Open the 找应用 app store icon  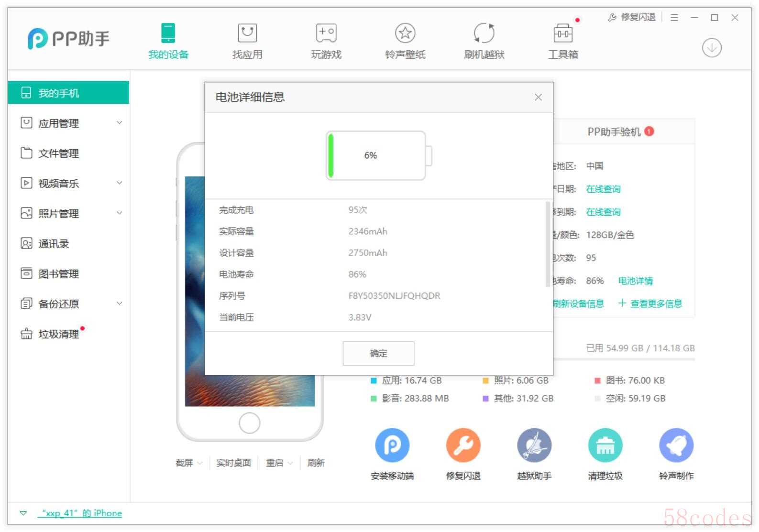247,33
